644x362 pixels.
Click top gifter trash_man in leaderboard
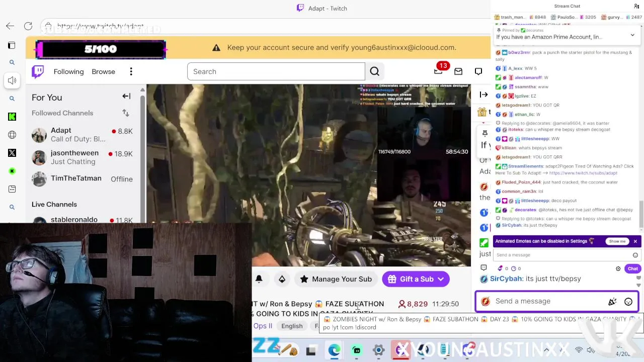(x=520, y=17)
